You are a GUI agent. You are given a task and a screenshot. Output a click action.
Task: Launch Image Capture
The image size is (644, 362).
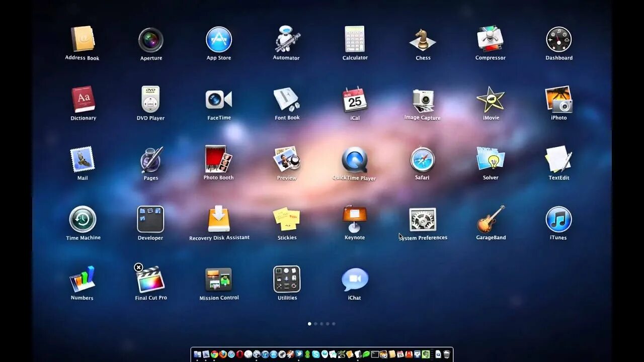click(x=423, y=101)
